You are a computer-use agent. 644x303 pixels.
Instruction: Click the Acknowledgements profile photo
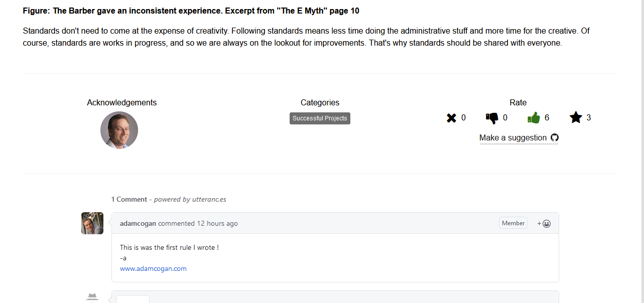[x=119, y=130]
